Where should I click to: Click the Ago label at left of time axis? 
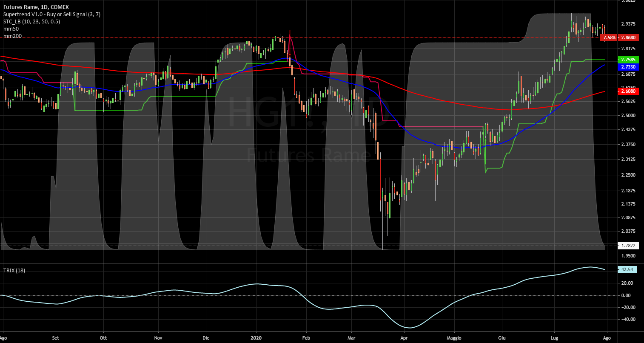[4, 337]
